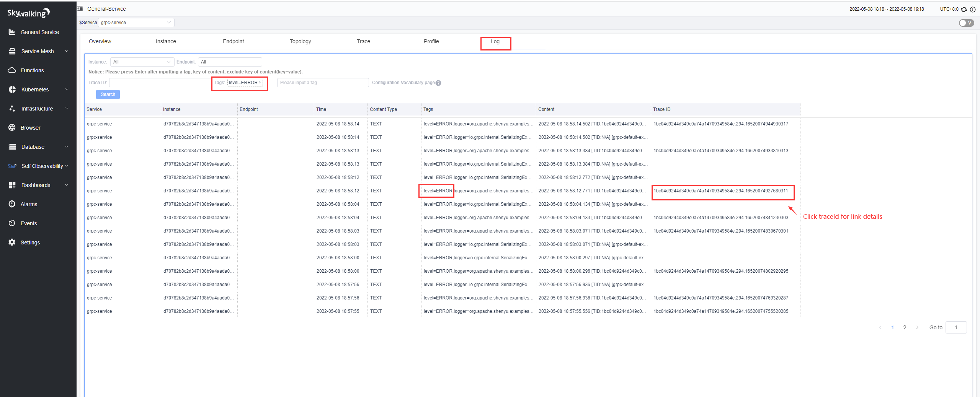Click the General Service chart icon
The width and height of the screenshot is (980, 397).
[x=12, y=32]
